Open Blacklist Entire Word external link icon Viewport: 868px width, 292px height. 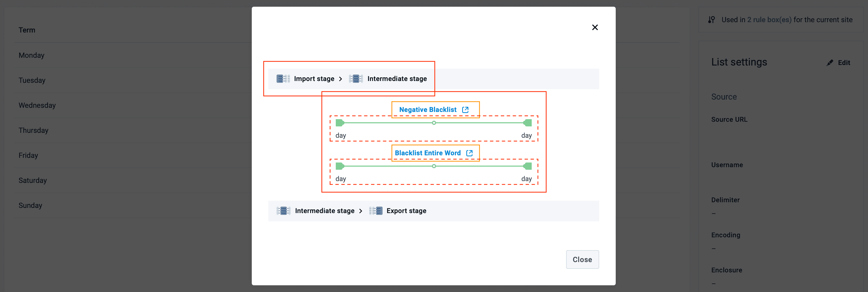click(x=469, y=153)
